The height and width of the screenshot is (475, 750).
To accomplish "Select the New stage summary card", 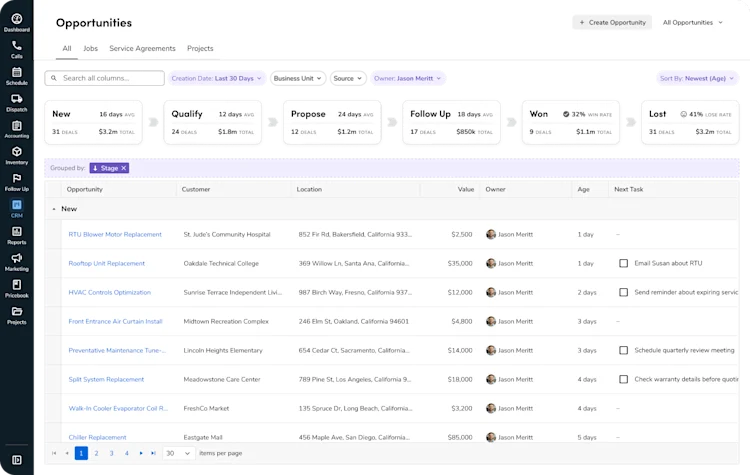I will (93, 122).
